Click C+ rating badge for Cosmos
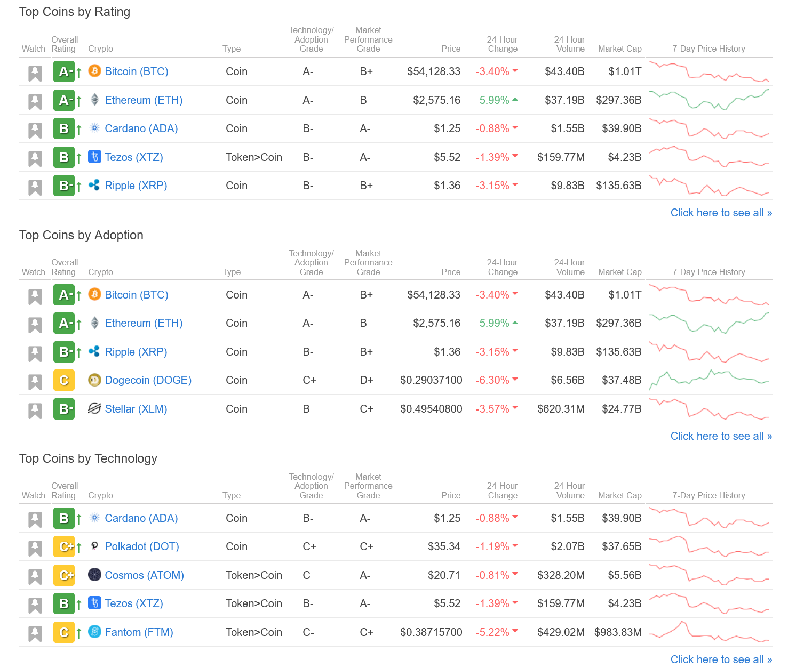Viewport: 812px width, 668px height. [64, 575]
